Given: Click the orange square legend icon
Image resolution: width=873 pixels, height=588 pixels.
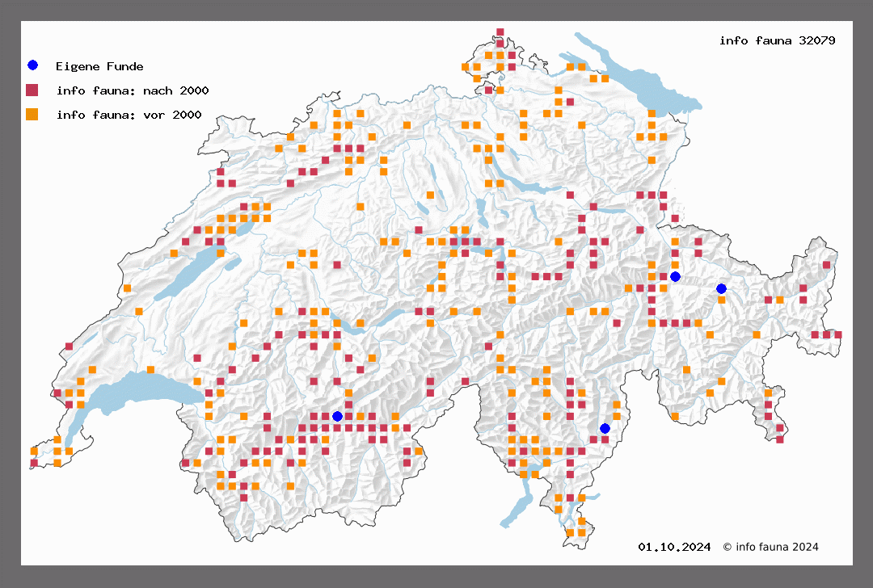Looking at the screenshot, I should click(x=32, y=114).
